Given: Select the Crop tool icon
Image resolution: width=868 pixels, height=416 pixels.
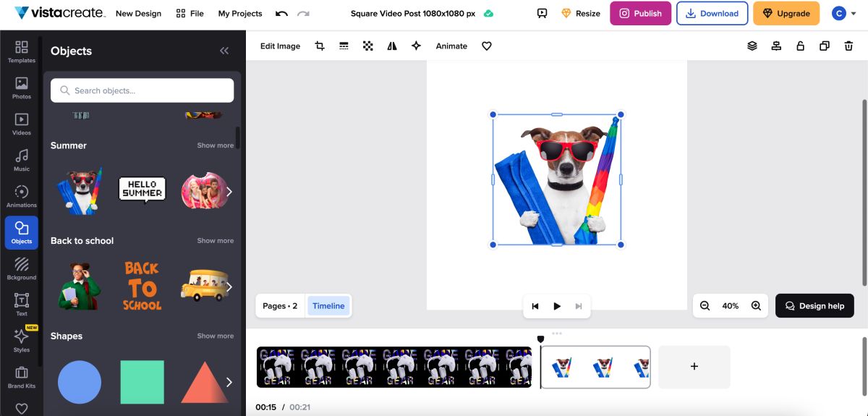Looking at the screenshot, I should pyautogui.click(x=320, y=46).
